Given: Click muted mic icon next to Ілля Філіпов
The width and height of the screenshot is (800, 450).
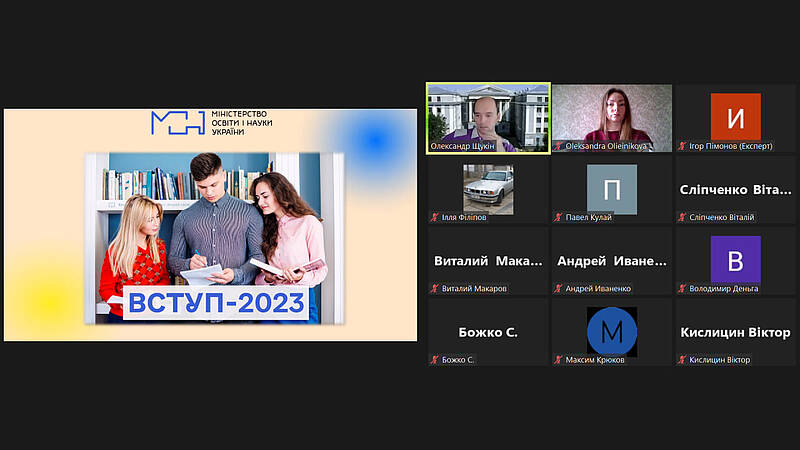Looking at the screenshot, I should (x=435, y=217).
